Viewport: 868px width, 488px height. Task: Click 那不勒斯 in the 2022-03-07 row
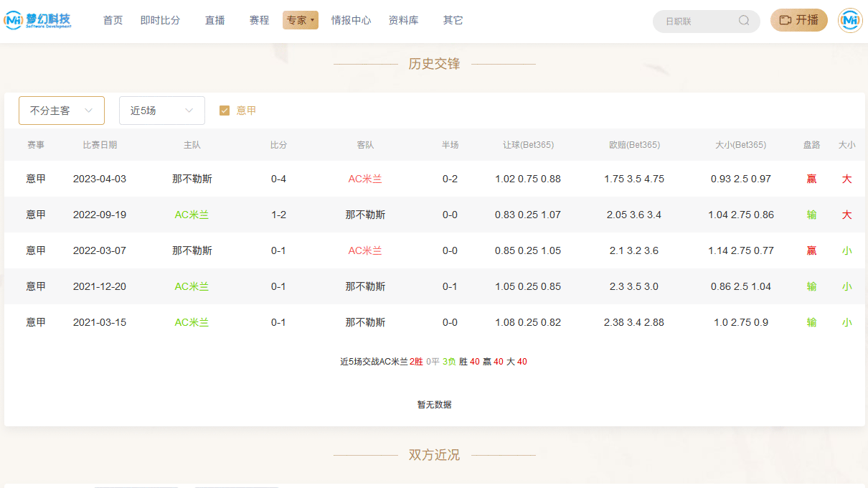tap(192, 250)
